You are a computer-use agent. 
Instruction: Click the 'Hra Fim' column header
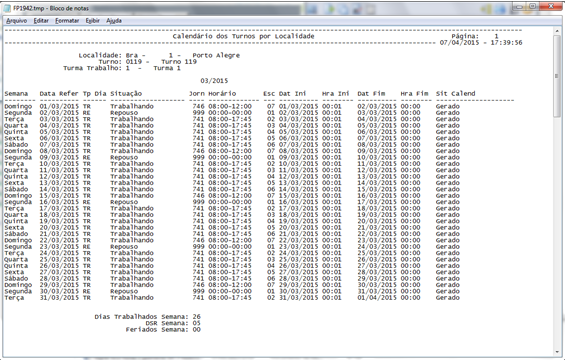(414, 94)
